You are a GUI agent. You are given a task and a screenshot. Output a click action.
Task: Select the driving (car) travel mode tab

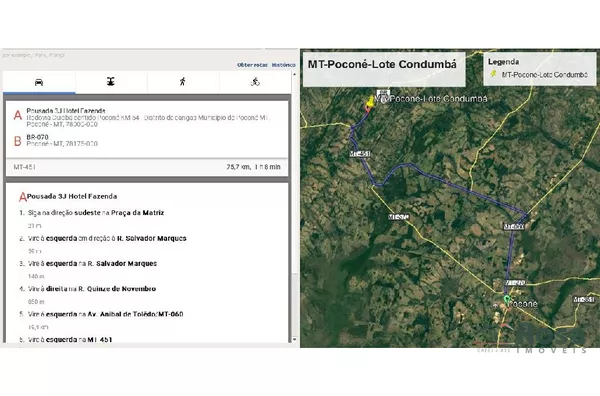(x=39, y=82)
